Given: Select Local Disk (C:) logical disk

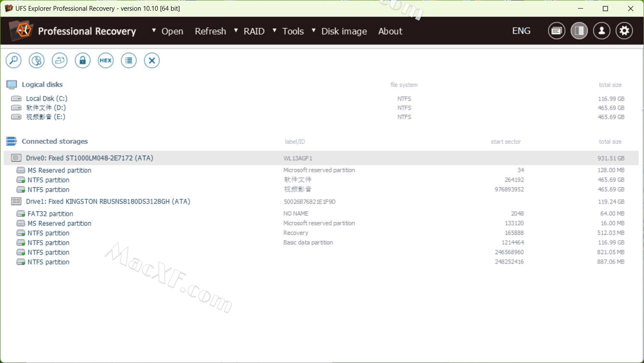Looking at the screenshot, I should pos(46,99).
